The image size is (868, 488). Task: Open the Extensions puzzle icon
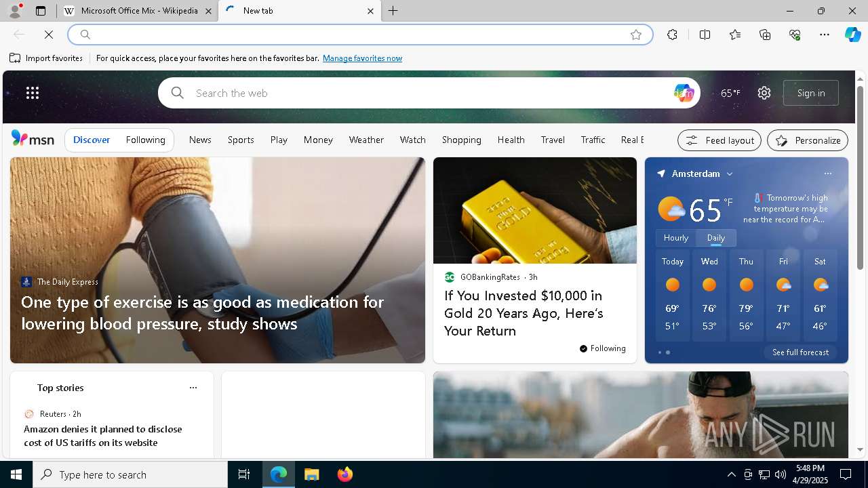(672, 35)
